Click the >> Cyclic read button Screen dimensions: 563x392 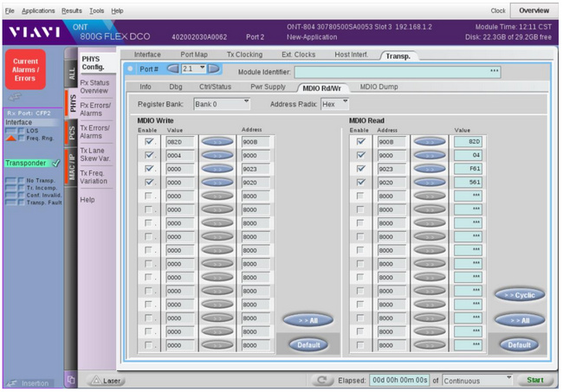coord(519,295)
